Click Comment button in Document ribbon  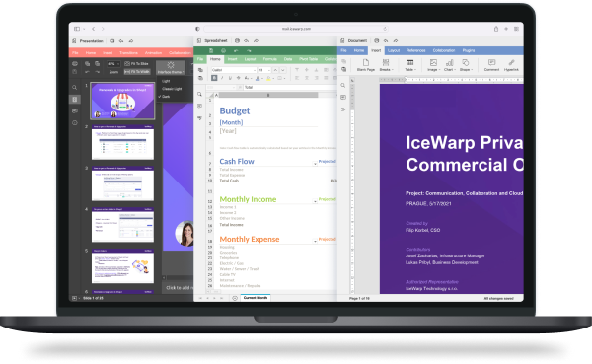[491, 65]
